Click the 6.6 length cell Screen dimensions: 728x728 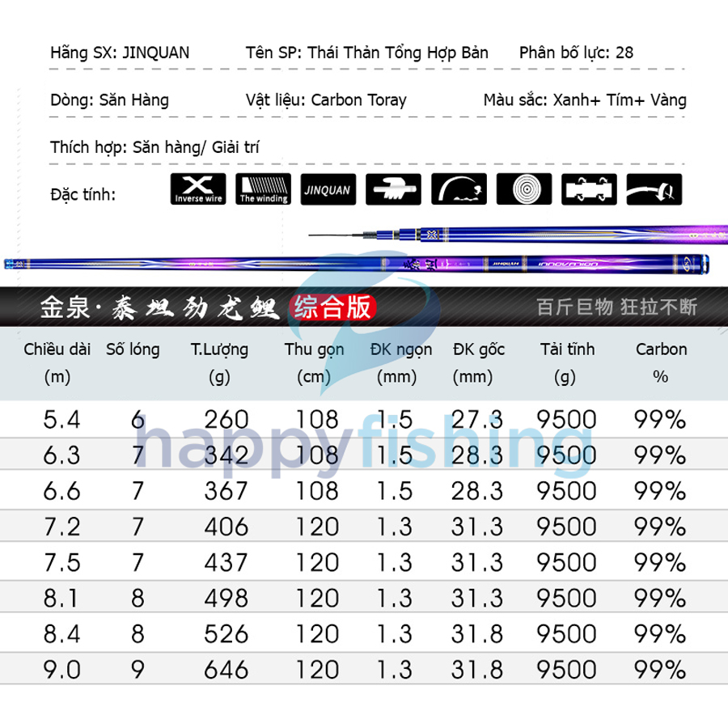click(61, 491)
